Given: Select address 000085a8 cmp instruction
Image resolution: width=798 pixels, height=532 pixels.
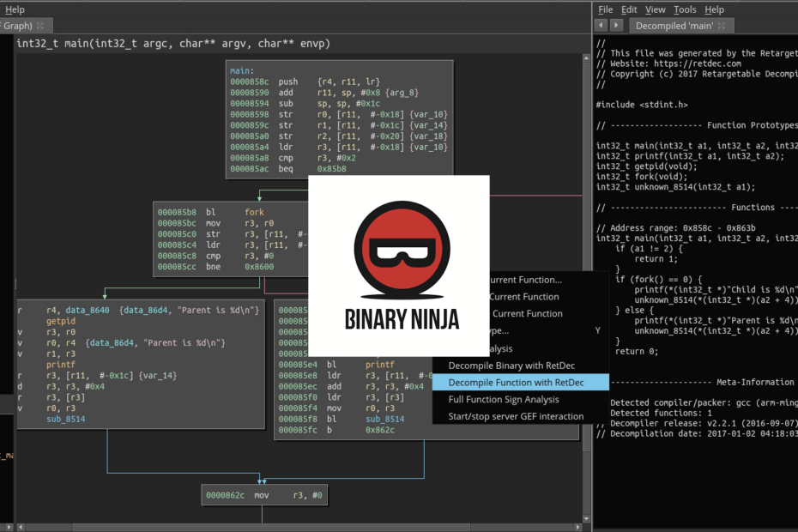Looking at the screenshot, I should 250,158.
